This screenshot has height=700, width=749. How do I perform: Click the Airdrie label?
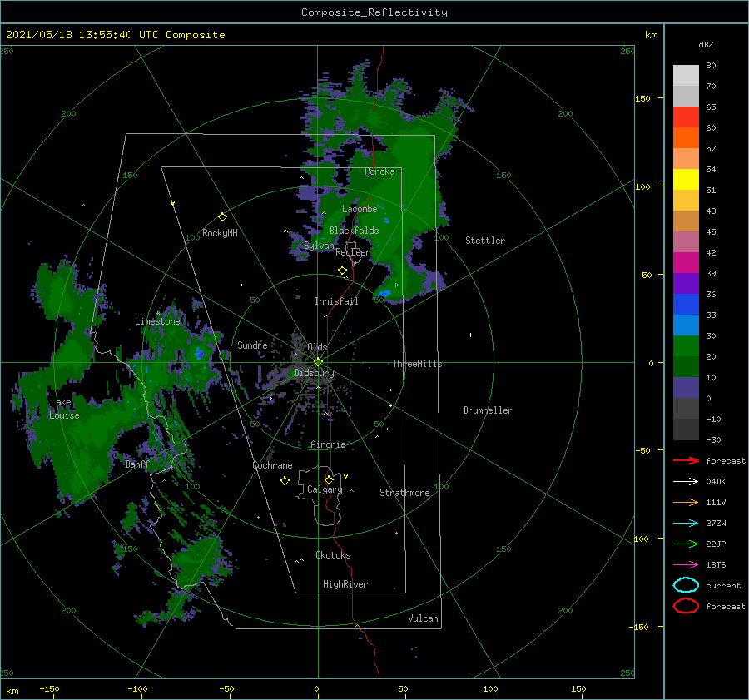click(x=328, y=444)
